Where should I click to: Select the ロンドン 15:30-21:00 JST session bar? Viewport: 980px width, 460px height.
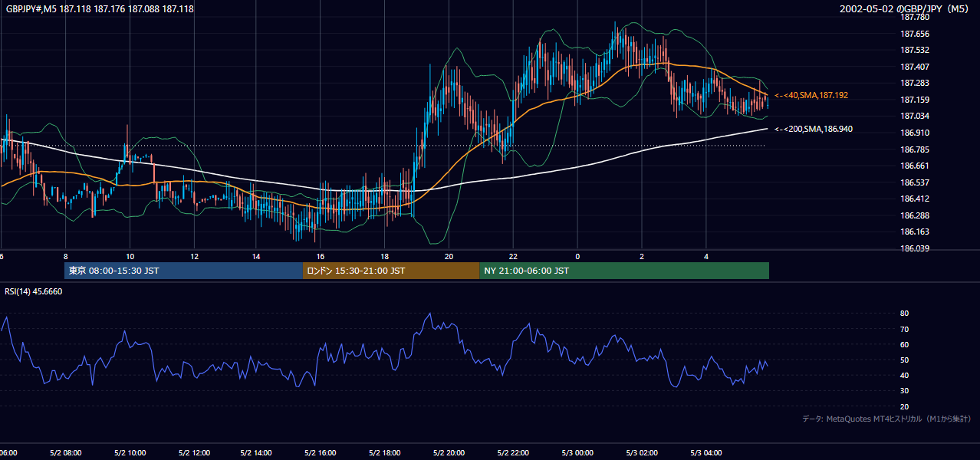391,271
